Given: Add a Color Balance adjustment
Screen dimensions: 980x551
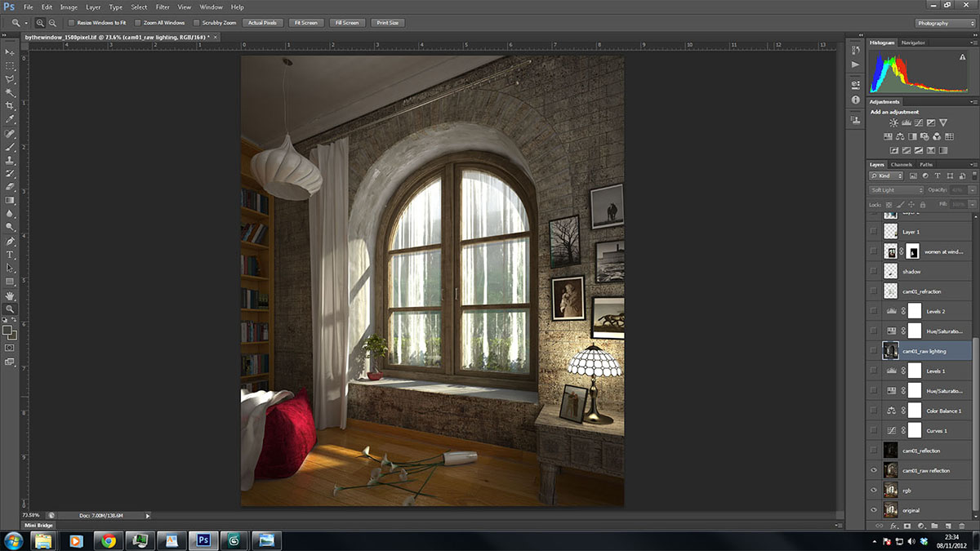Looking at the screenshot, I should pos(900,136).
